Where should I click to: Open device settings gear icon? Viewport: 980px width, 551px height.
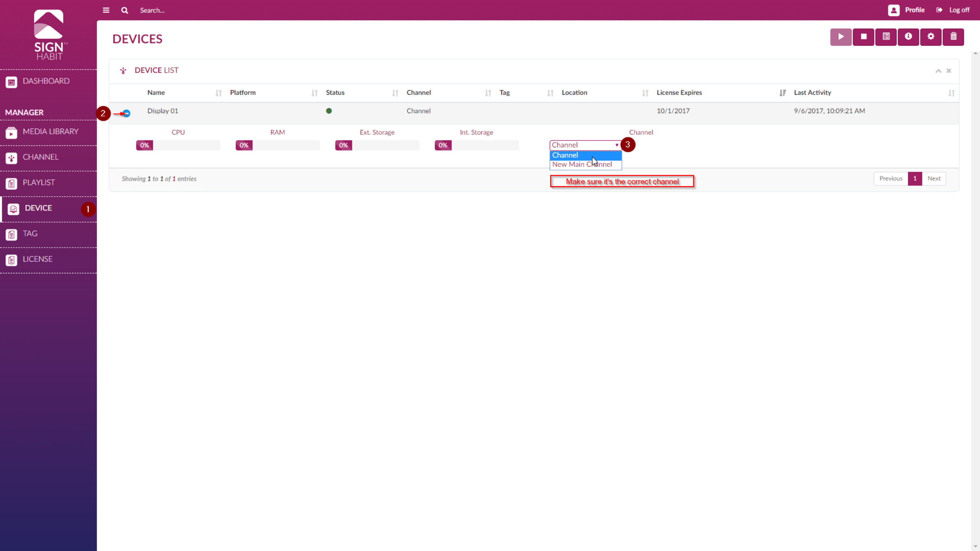(931, 37)
